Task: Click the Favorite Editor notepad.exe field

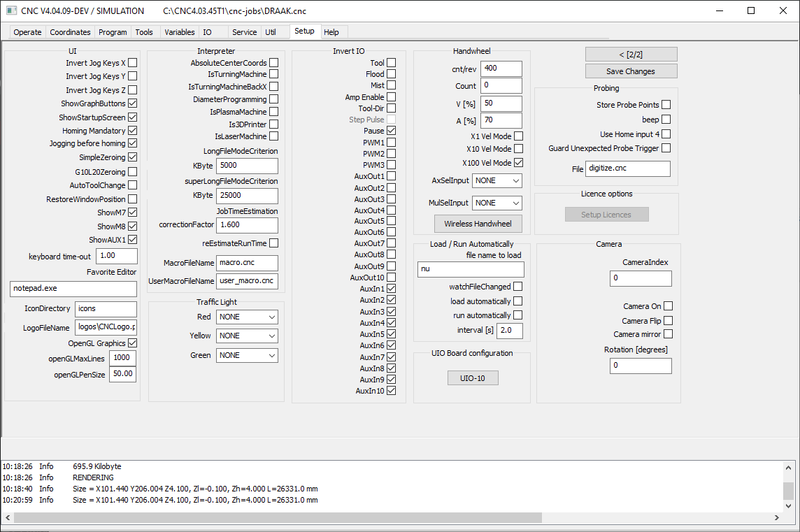Action: click(73, 289)
